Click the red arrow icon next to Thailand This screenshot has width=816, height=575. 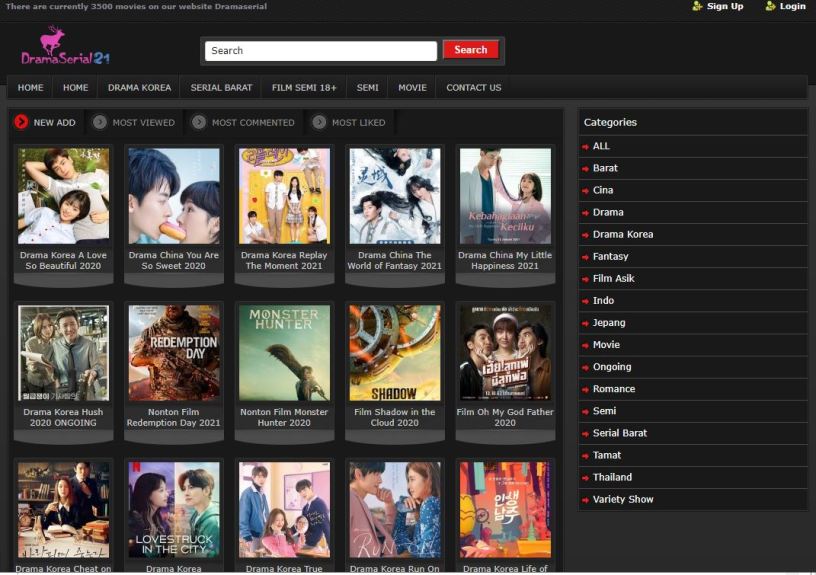585,478
